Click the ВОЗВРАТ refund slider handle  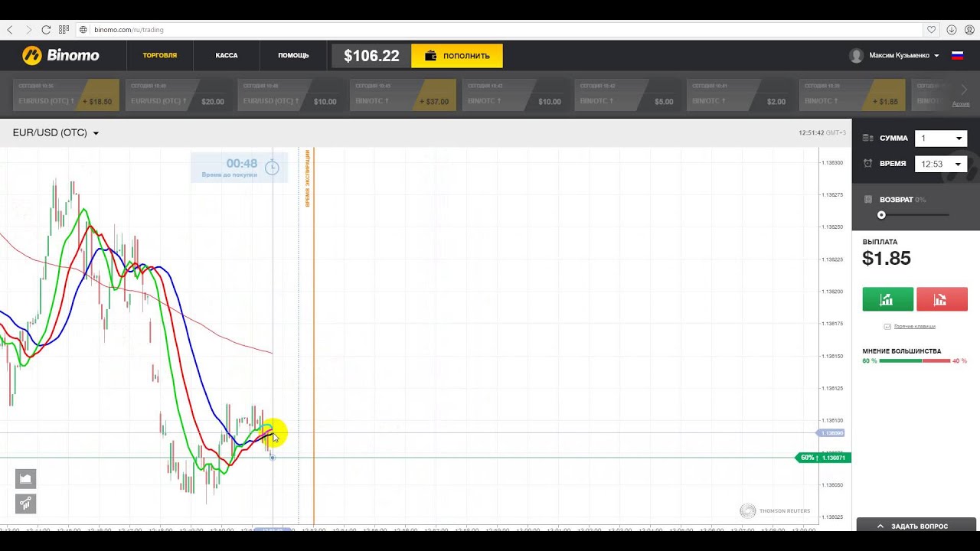coord(881,215)
